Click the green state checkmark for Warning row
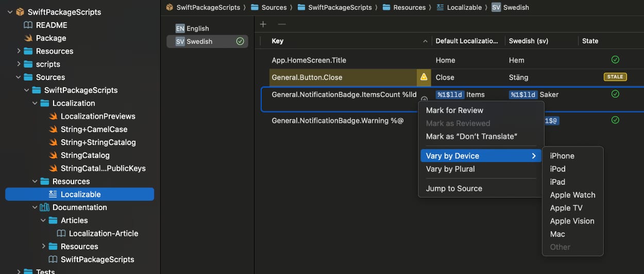The image size is (644, 274). coord(615,120)
